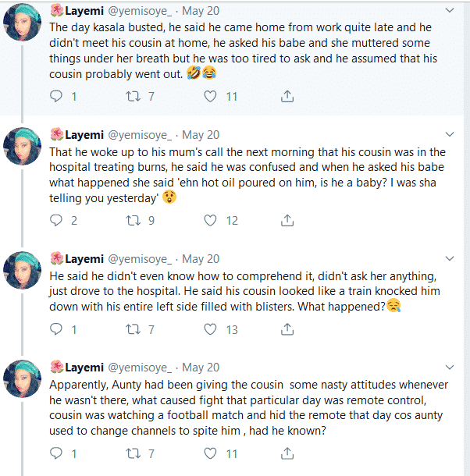Like the 'hospital treating burns' tweet
Screen dimensions: 470x476
tap(210, 221)
